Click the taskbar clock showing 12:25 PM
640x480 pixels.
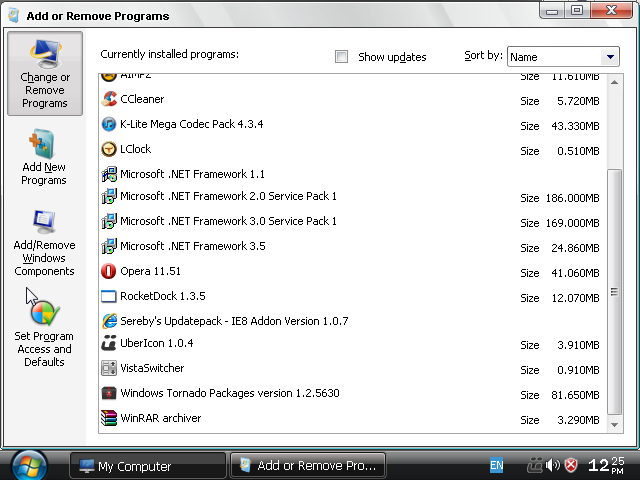(606, 465)
